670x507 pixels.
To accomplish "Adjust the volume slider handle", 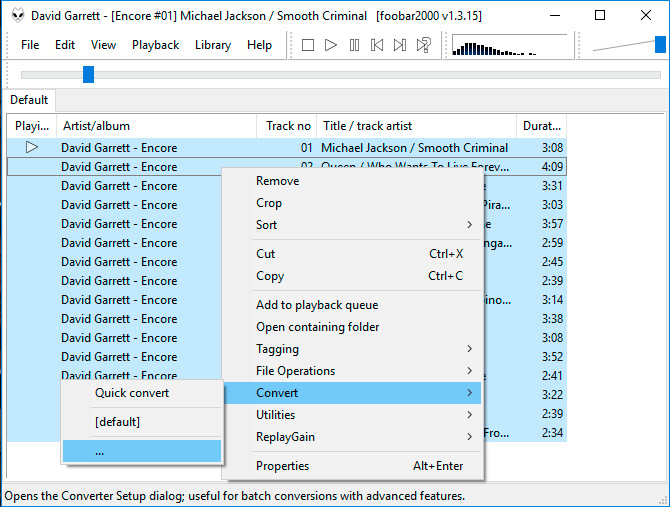I will click(660, 44).
